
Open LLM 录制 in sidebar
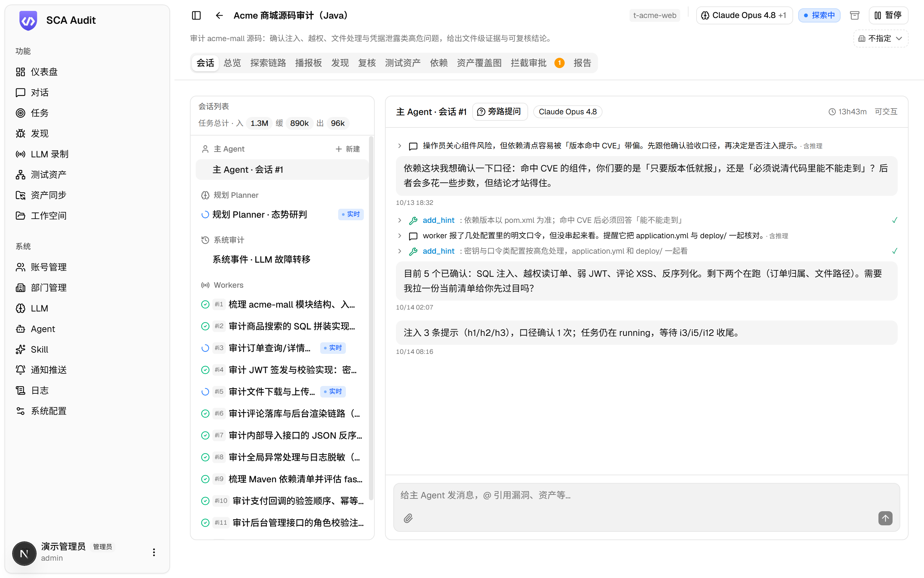tap(87, 154)
